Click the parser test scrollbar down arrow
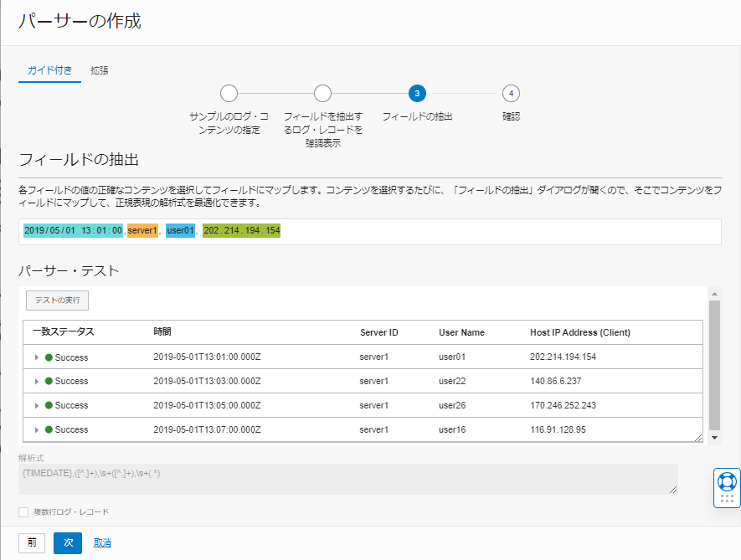This screenshot has height=560, width=741. [x=714, y=438]
